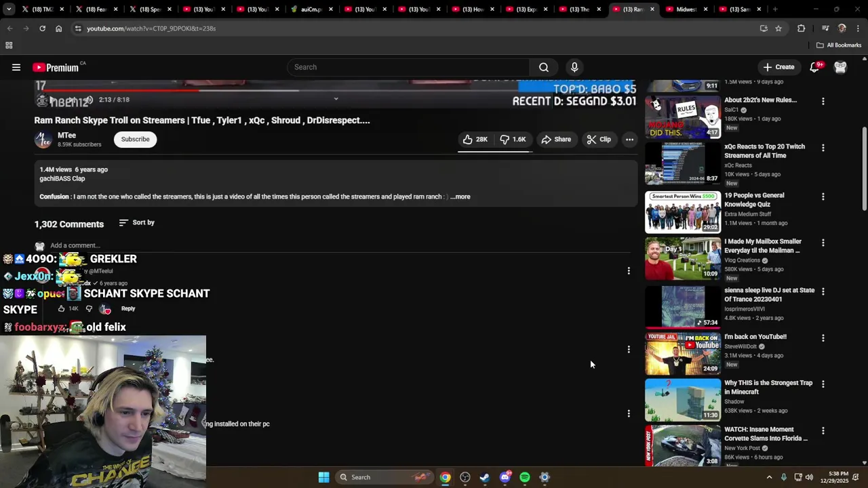Click the Clip button

point(599,139)
